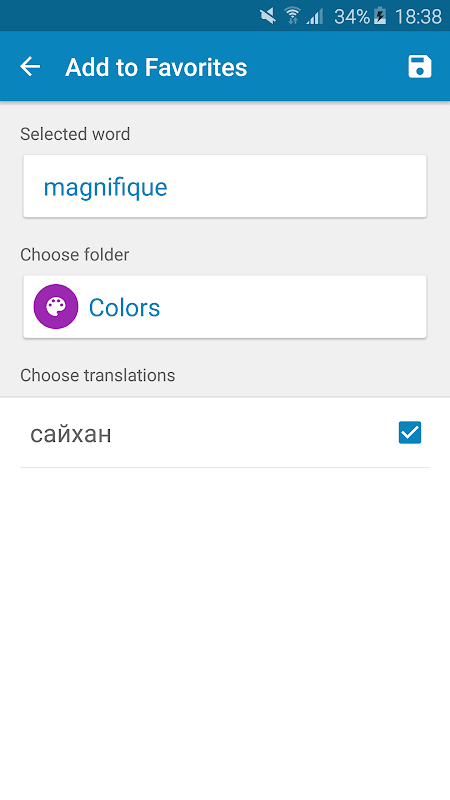Save favorite with floppy disk icon
The image size is (450, 800).
coord(419,67)
